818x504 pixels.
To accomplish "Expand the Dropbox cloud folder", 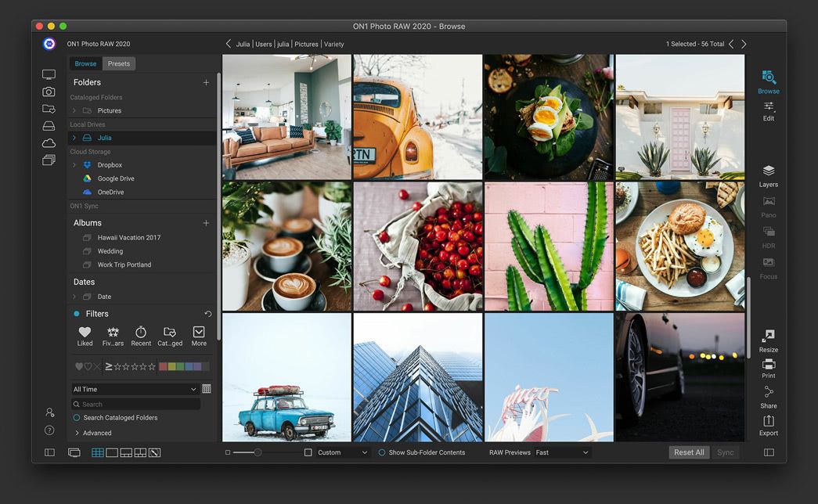I will [x=74, y=165].
